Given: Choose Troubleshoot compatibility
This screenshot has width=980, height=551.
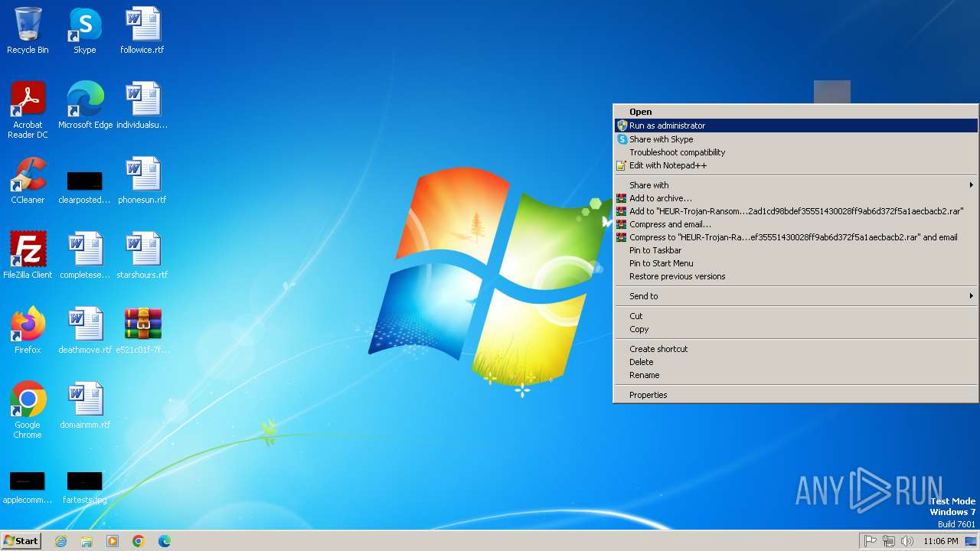Looking at the screenshot, I should [796, 152].
